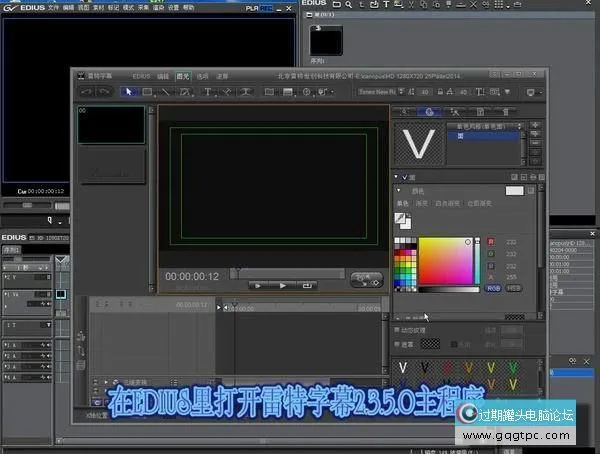This screenshot has width=600, height=454.
Task: Expand the V 面 fill panel header
Action: (x=396, y=177)
